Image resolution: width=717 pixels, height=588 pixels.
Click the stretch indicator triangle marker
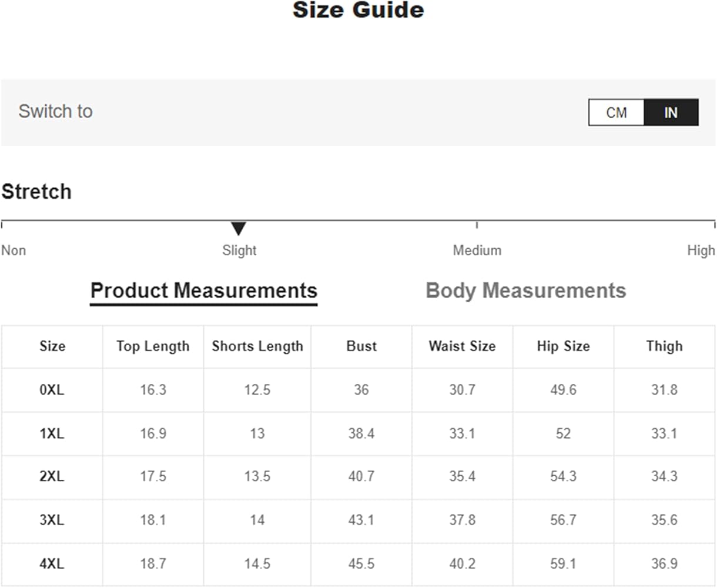(238, 228)
